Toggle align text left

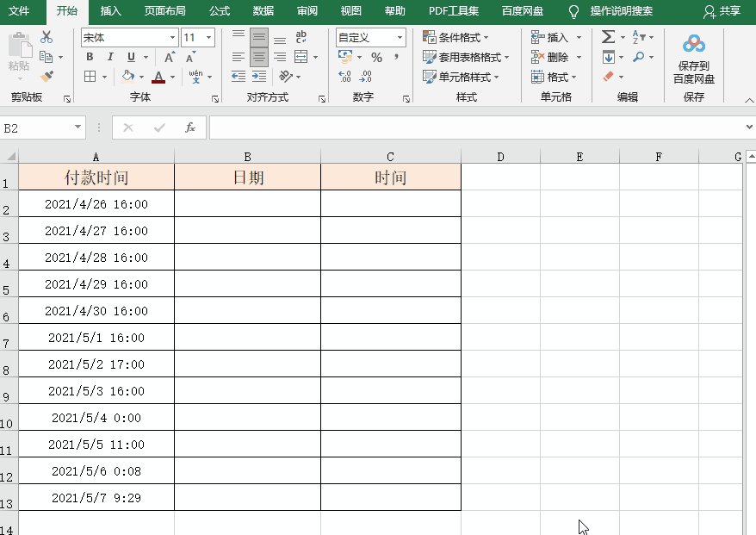(x=239, y=58)
